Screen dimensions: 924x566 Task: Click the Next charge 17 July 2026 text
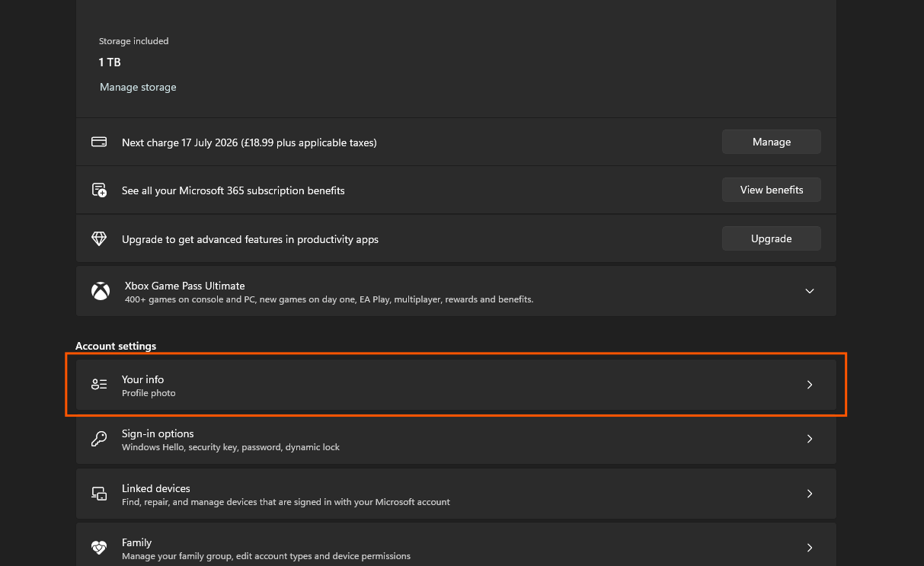[249, 142]
